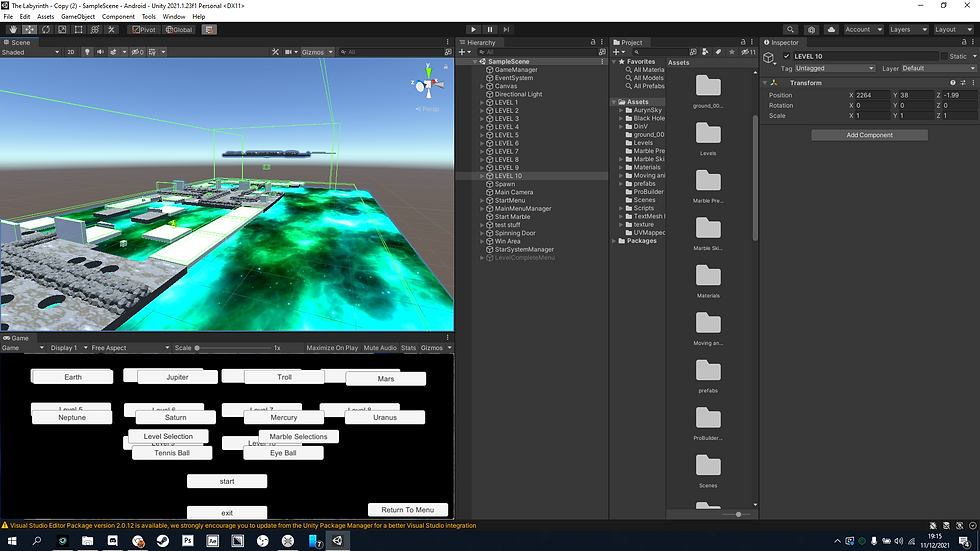Switch to the Hierarchy tab
This screenshot has width=980, height=551.
pyautogui.click(x=477, y=42)
